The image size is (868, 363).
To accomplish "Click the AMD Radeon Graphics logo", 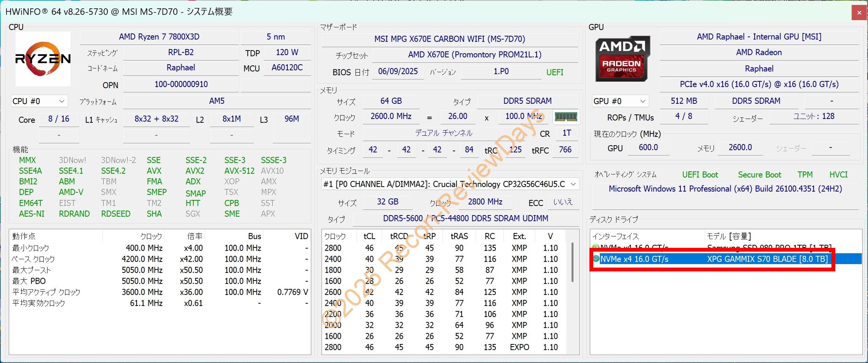I will 622,59.
